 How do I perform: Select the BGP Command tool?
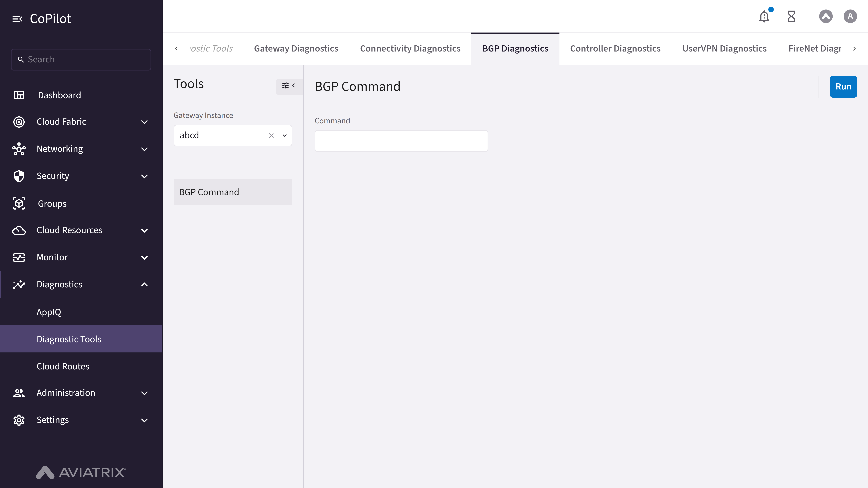coord(232,192)
